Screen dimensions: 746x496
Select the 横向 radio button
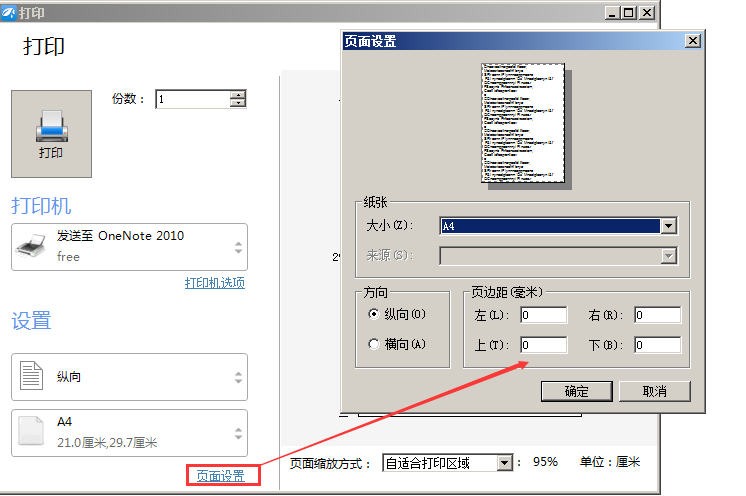374,344
